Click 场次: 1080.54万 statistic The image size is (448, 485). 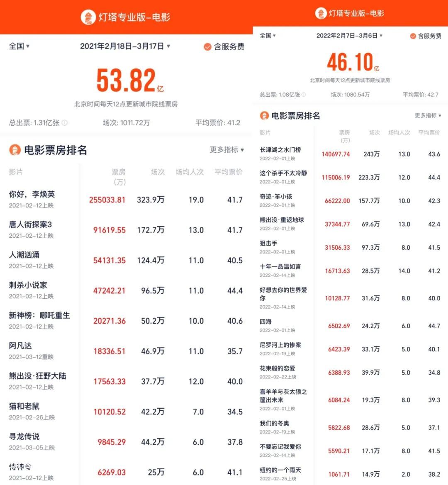pos(350,95)
